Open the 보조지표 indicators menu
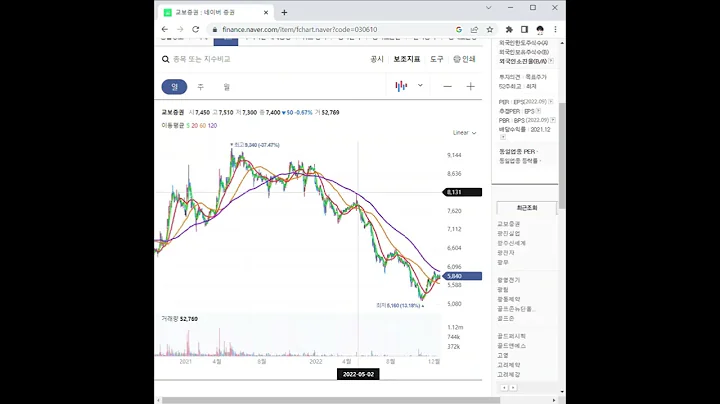 click(x=407, y=59)
